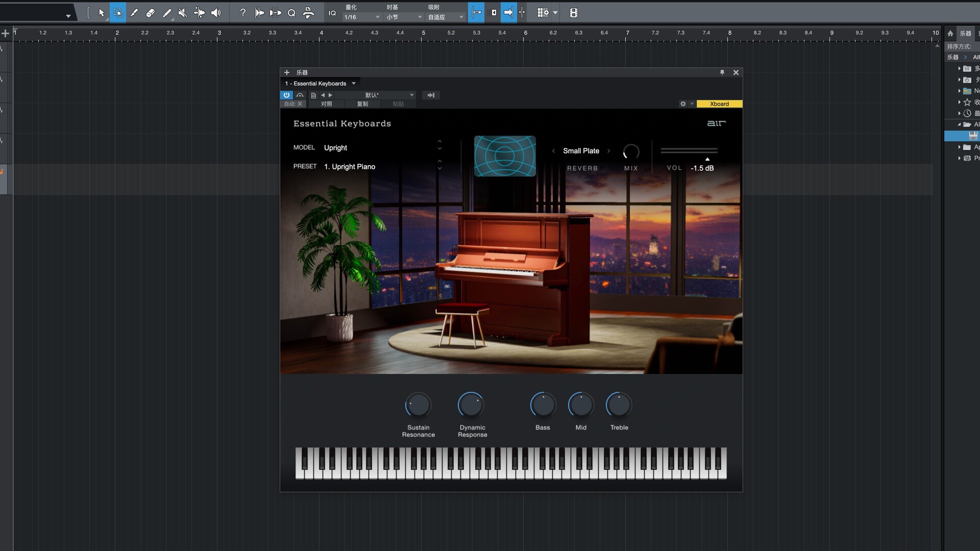Open the plugin preset dropdown

click(411, 95)
